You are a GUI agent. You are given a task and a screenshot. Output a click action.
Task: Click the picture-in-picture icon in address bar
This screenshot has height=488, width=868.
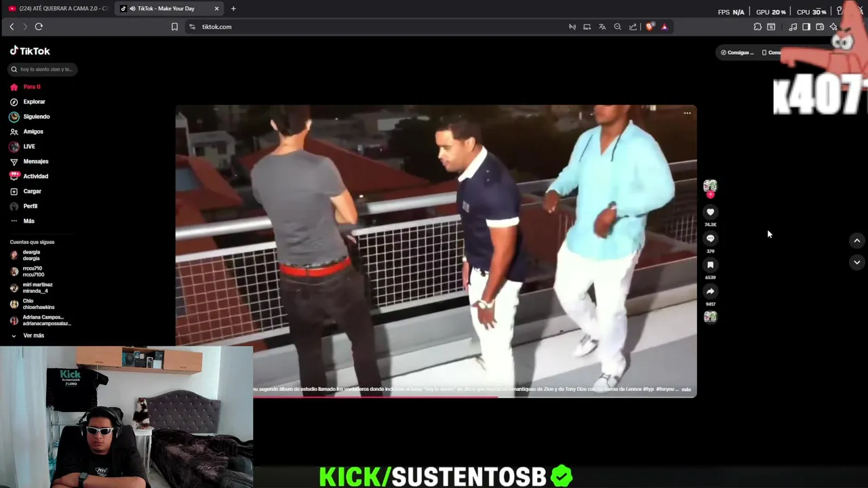587,26
